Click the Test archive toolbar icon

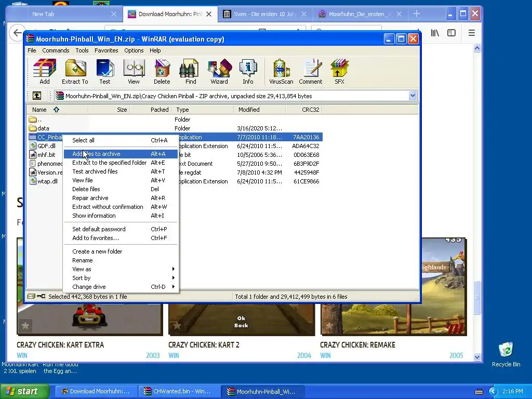[105, 72]
